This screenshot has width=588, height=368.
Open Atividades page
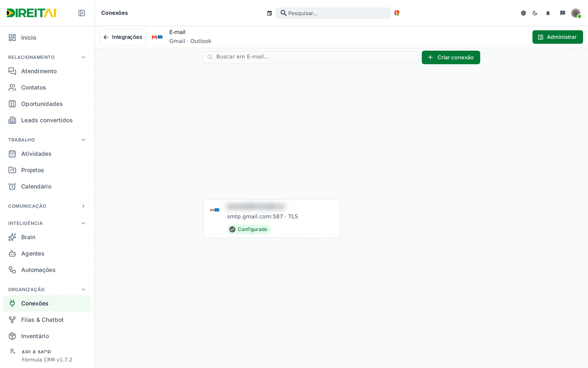(x=47, y=154)
